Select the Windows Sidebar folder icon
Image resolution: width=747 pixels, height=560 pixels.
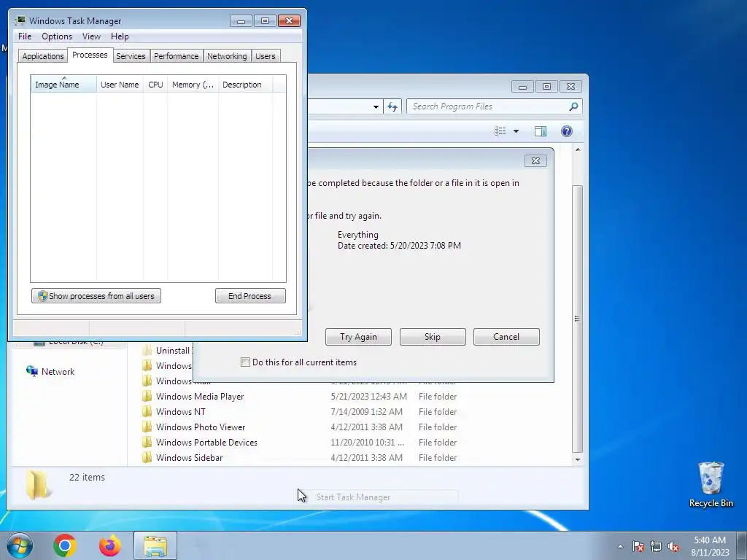tap(147, 457)
